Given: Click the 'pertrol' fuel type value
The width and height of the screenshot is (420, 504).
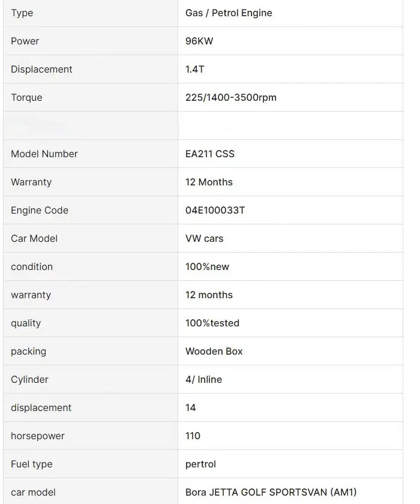Looking at the screenshot, I should (200, 464).
